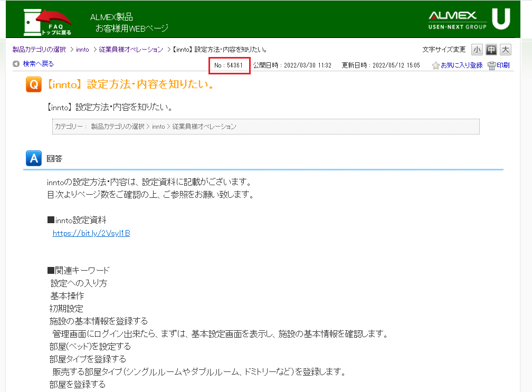Click the FAQ back-to-top door icon

click(47, 22)
